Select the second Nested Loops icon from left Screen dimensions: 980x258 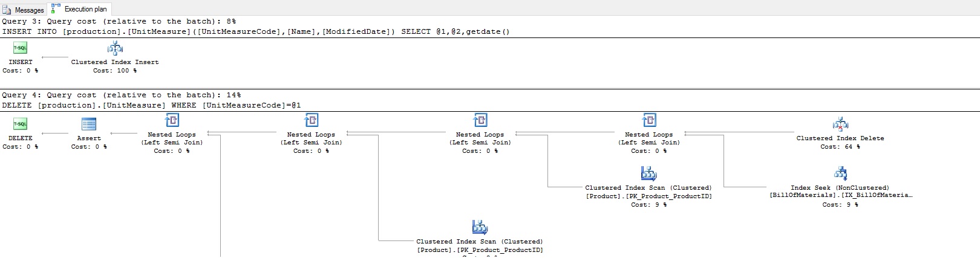(x=311, y=120)
